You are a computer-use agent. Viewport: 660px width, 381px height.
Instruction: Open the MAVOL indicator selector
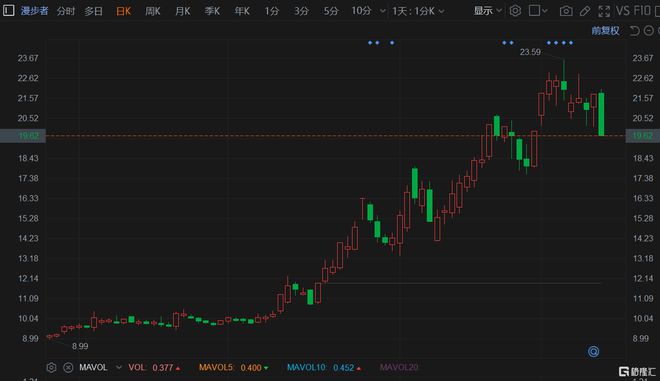tap(93, 368)
